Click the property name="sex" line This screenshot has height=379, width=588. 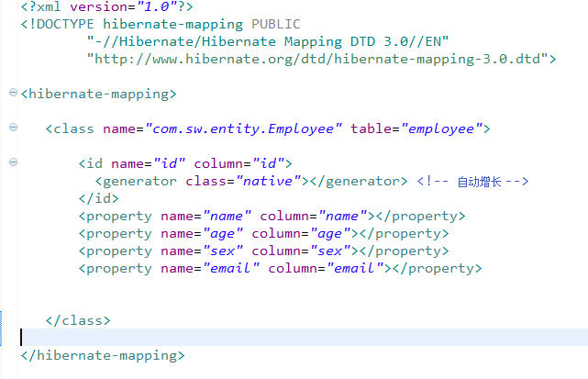click(x=263, y=251)
